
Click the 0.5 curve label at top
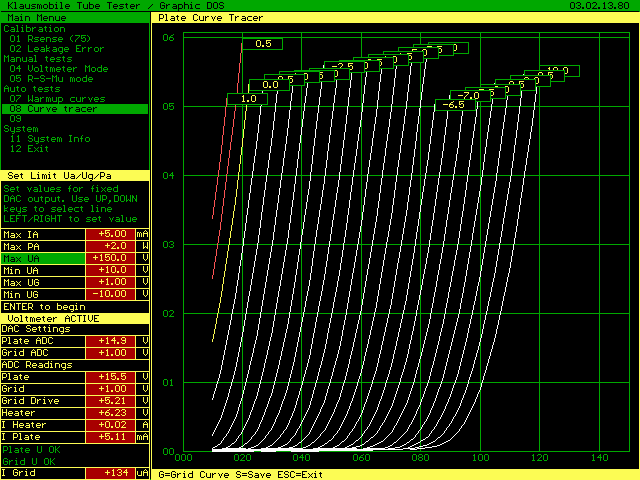(263, 44)
